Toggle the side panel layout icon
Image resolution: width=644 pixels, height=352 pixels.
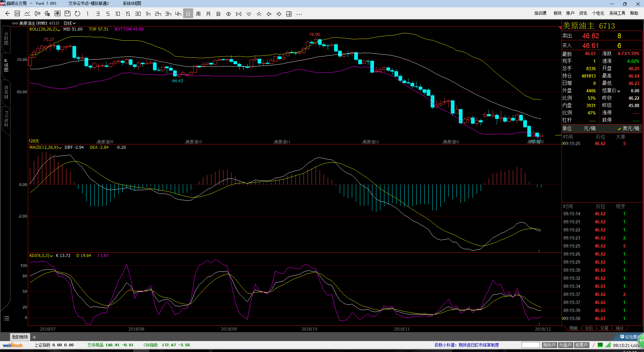pyautogui.click(x=289, y=14)
